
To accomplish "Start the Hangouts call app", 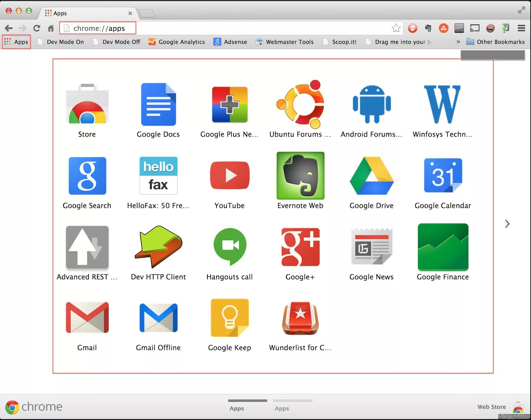I will point(230,247).
